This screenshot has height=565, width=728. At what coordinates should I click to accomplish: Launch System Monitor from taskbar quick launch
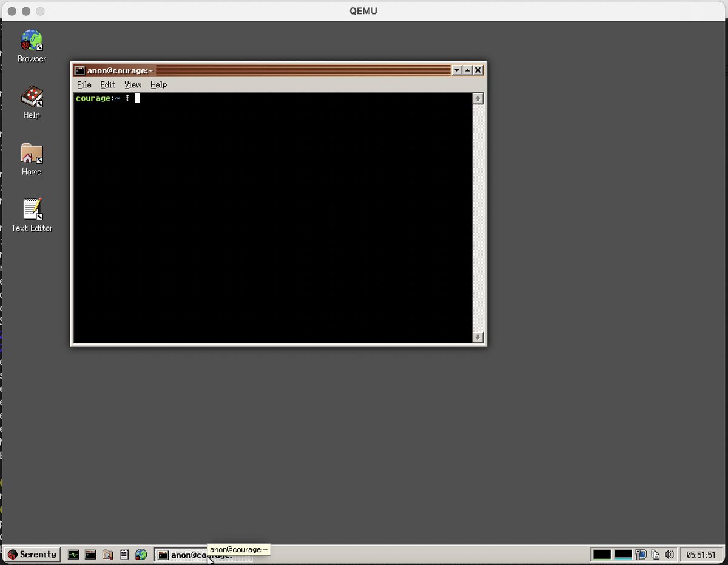click(x=73, y=554)
